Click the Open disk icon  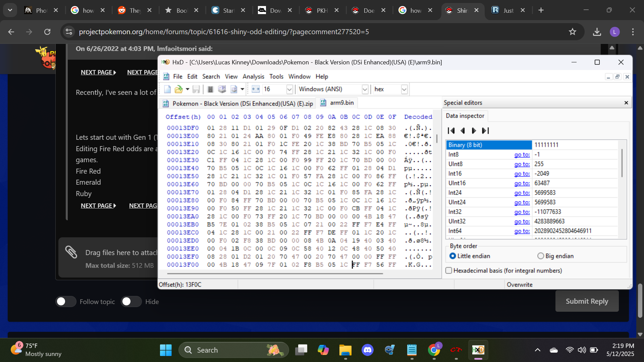(222, 89)
